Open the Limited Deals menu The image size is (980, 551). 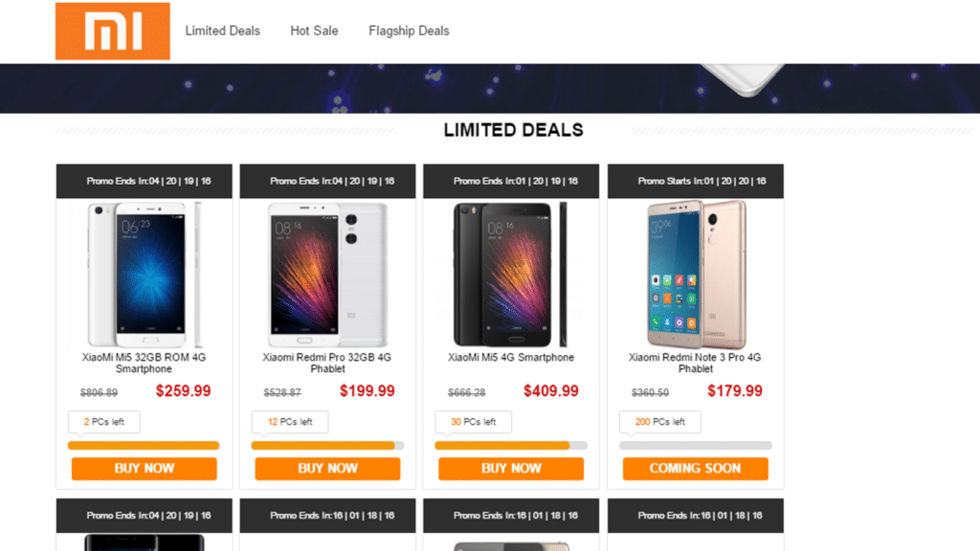[223, 31]
